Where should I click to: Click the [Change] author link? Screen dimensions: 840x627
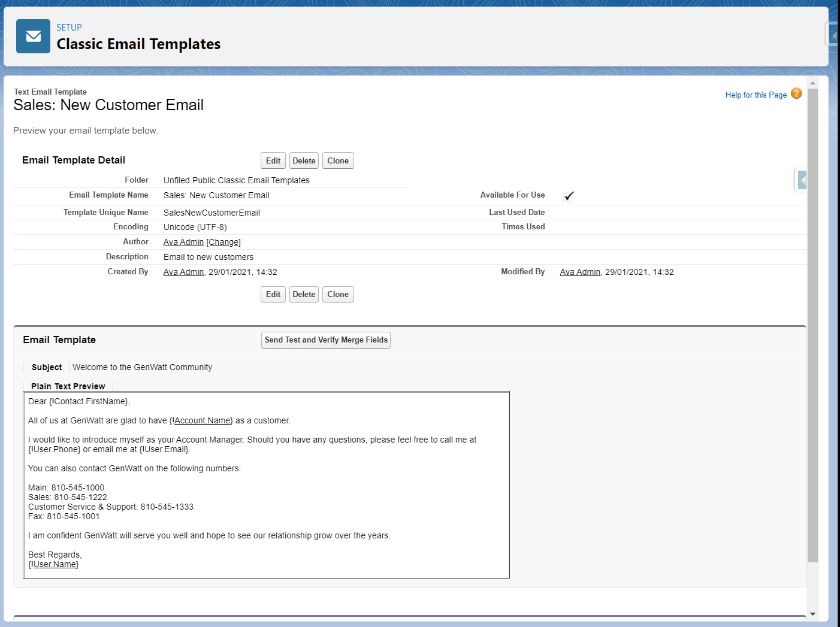[223, 242]
